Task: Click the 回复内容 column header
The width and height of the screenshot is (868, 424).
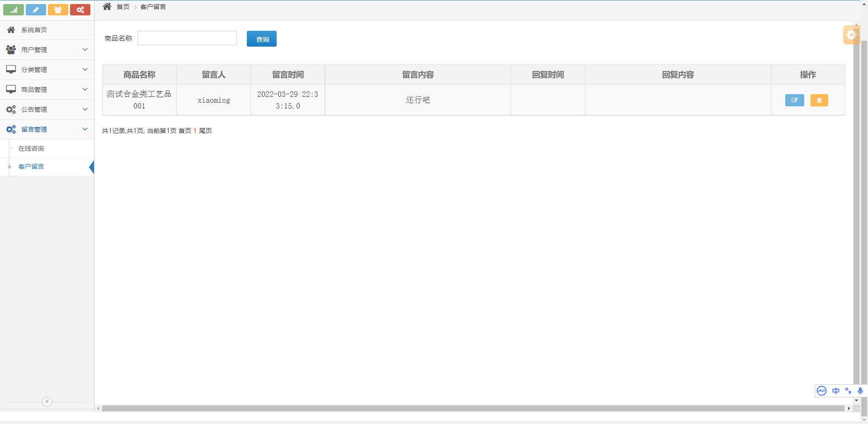Action: (x=678, y=75)
